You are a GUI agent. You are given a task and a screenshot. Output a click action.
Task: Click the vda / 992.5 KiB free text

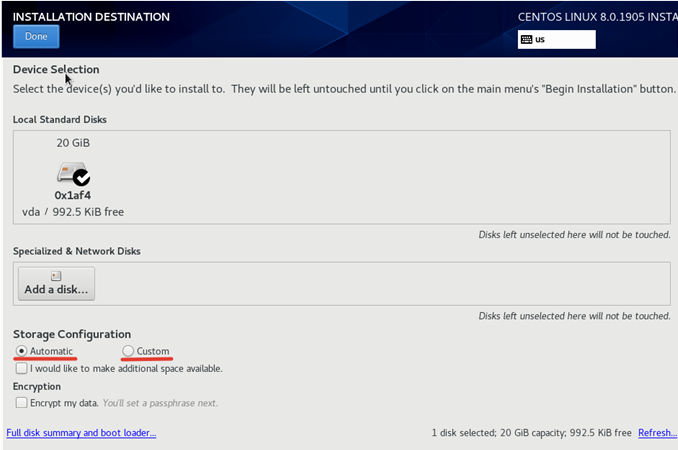point(73,212)
